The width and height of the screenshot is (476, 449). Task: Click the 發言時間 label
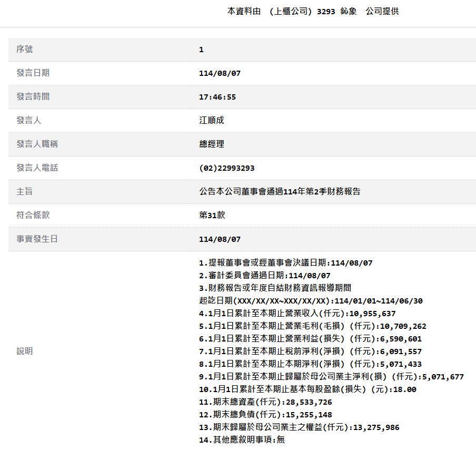tap(33, 96)
